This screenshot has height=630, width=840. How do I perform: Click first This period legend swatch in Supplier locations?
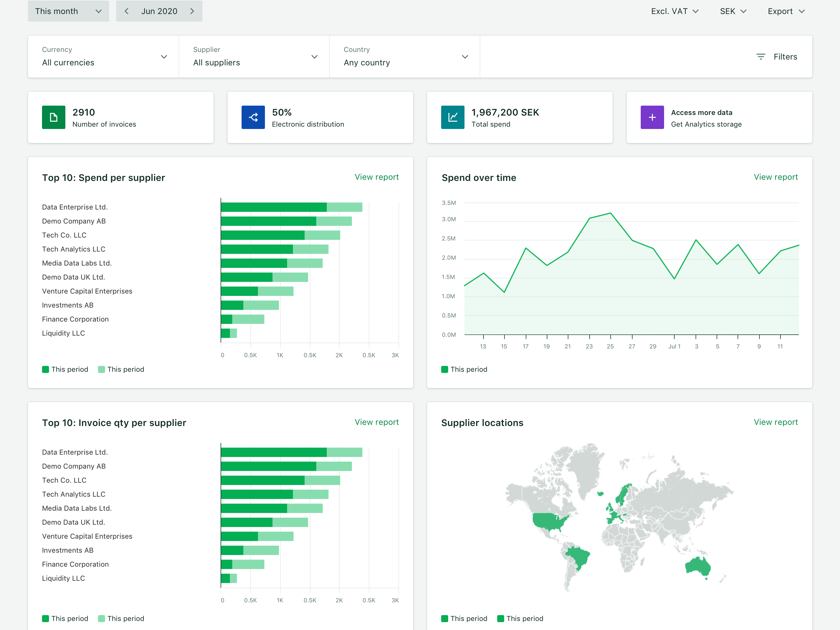pyautogui.click(x=445, y=618)
